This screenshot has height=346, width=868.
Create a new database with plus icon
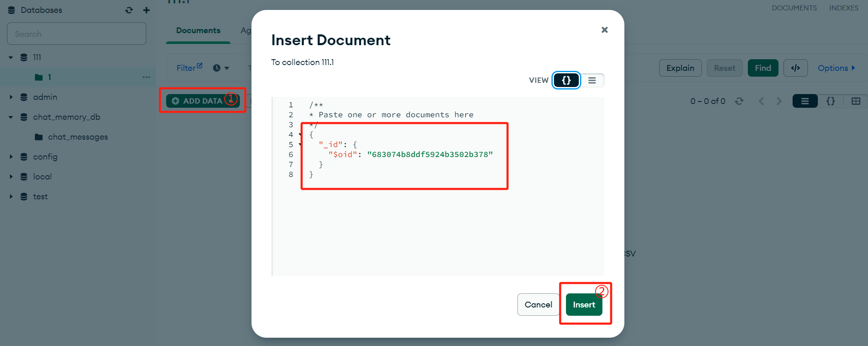pos(146,10)
